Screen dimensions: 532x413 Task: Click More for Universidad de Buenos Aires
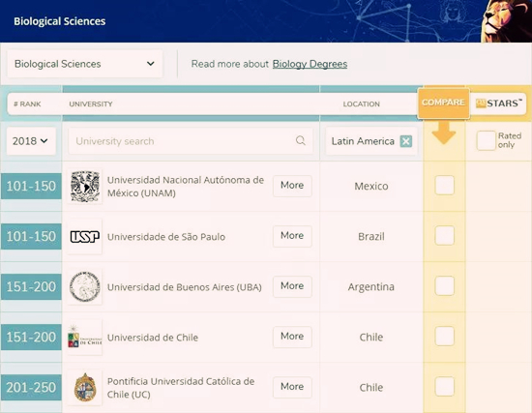tap(292, 286)
